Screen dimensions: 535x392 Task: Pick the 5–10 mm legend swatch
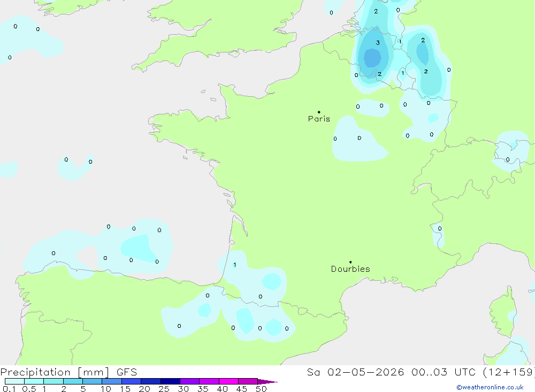[x=92, y=381]
